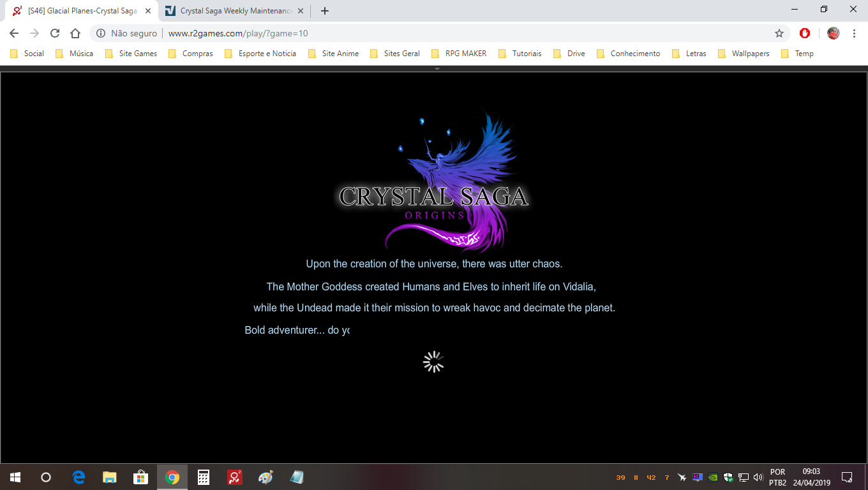Reload the page with the refresh icon

click(x=55, y=33)
